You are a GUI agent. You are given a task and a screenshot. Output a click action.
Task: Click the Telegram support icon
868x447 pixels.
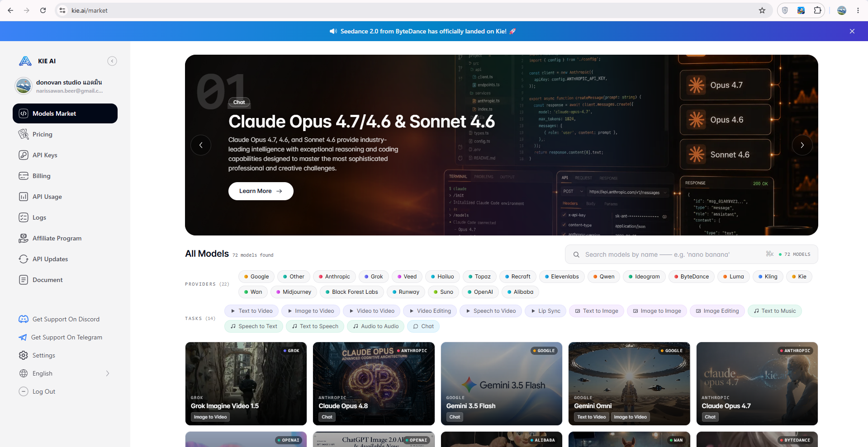tap(23, 337)
